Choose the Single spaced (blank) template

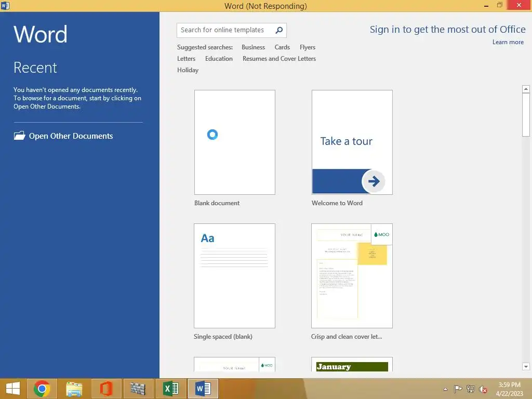[x=234, y=276]
